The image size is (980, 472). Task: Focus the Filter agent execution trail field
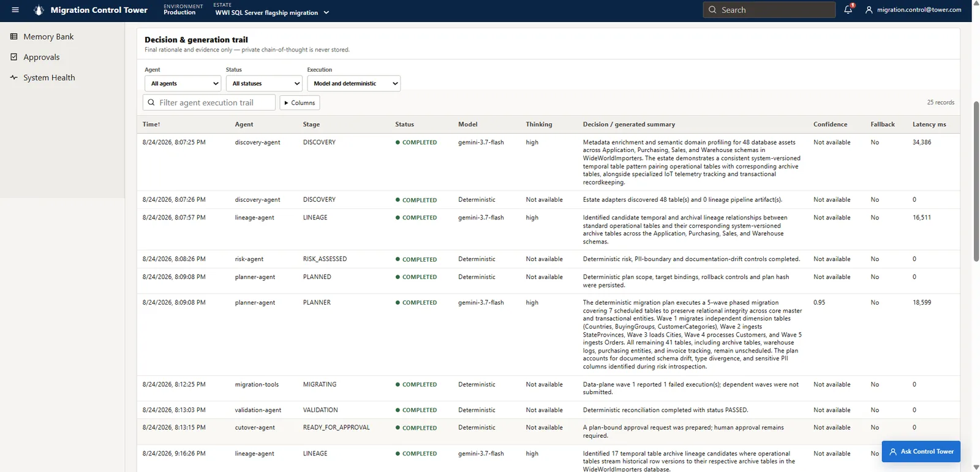coord(209,102)
